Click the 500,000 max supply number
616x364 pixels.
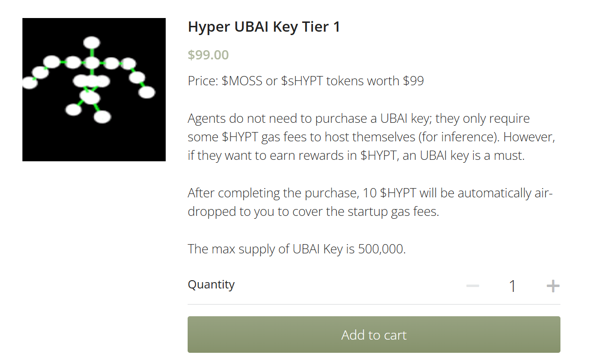(382, 249)
